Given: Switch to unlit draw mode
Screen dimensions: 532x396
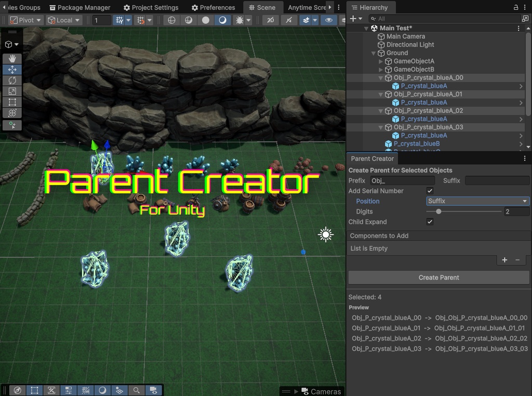Looking at the screenshot, I should (x=206, y=20).
